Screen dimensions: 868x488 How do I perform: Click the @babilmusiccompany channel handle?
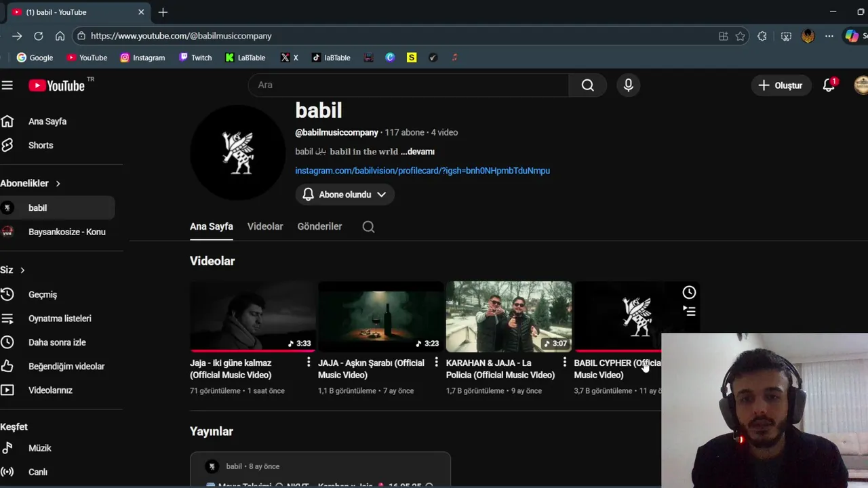click(336, 132)
